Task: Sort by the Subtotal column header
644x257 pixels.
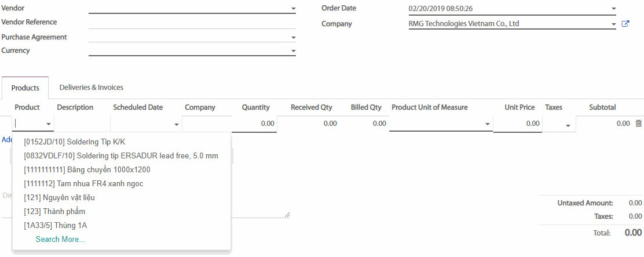Action: pos(602,107)
